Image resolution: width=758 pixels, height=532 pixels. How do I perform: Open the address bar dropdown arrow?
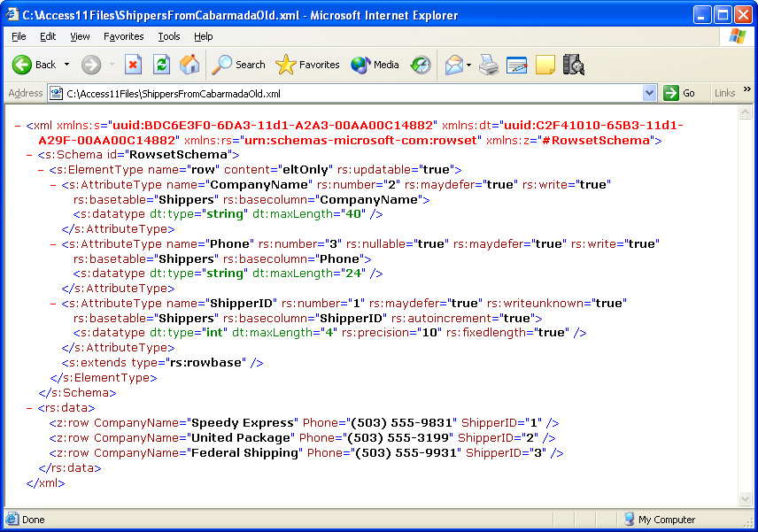click(649, 93)
